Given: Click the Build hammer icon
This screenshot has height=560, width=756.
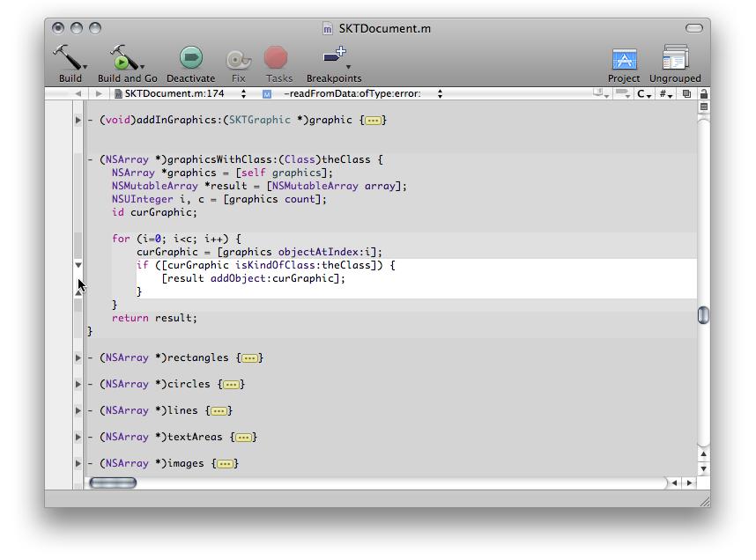Looking at the screenshot, I should click(68, 58).
